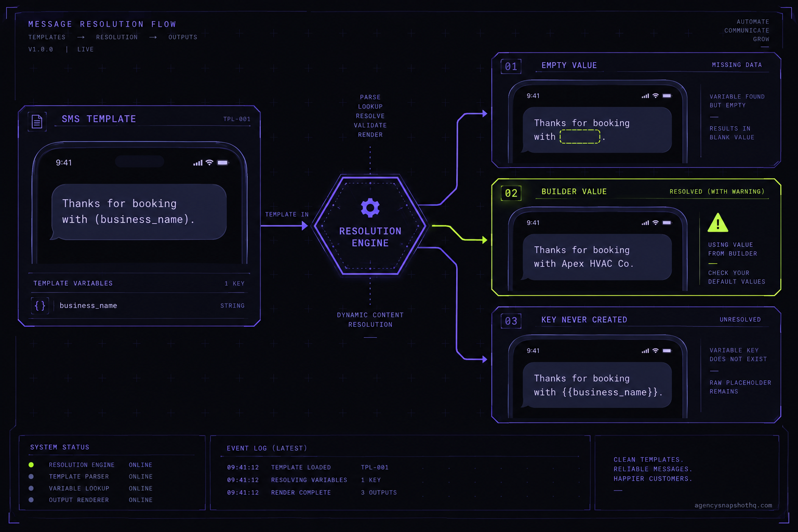Screen dimensions: 798x532
Task: Click the '{{business_name}}' message bubble
Action: [596, 385]
